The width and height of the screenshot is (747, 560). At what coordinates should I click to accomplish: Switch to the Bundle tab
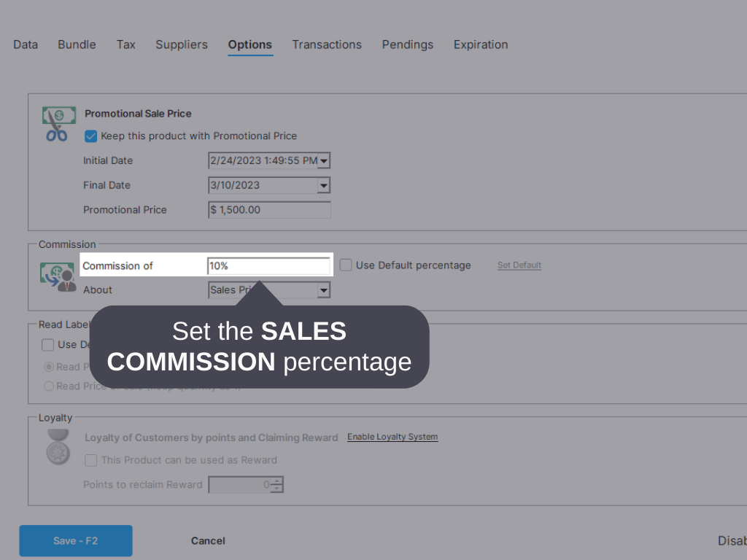coord(77,44)
